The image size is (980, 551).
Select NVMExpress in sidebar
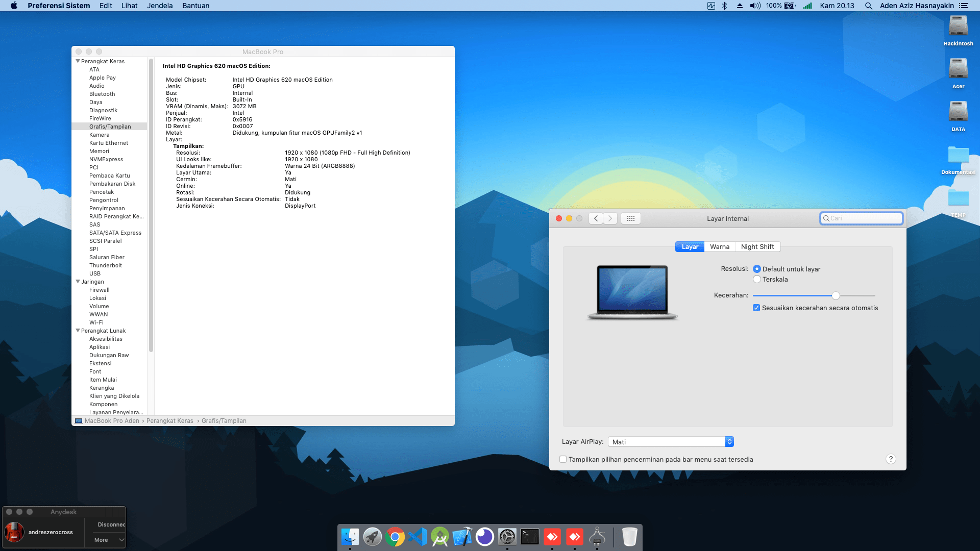click(106, 159)
